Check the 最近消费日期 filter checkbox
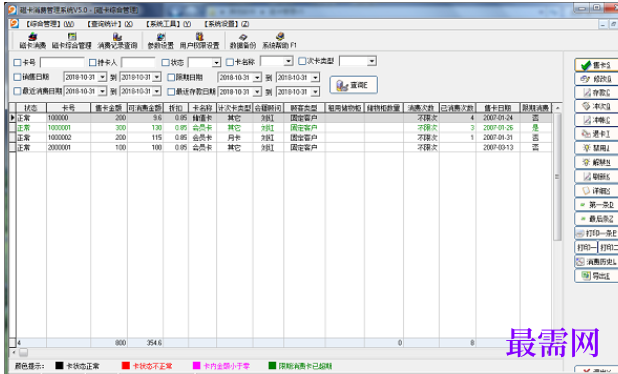 point(17,91)
